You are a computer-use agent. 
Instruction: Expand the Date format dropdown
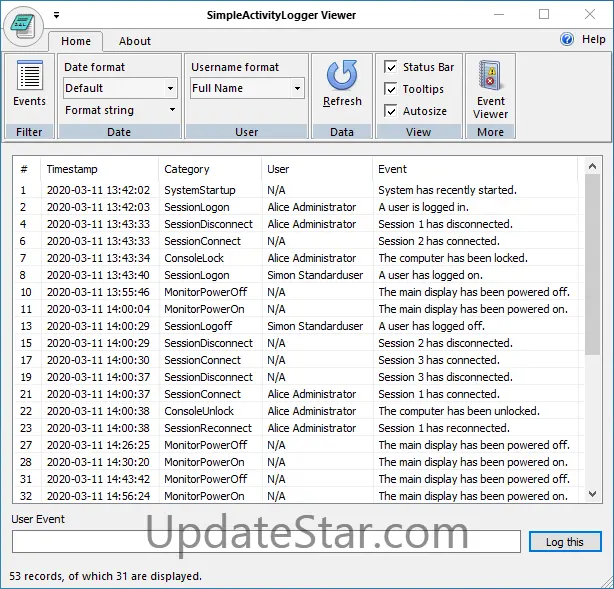(x=170, y=88)
